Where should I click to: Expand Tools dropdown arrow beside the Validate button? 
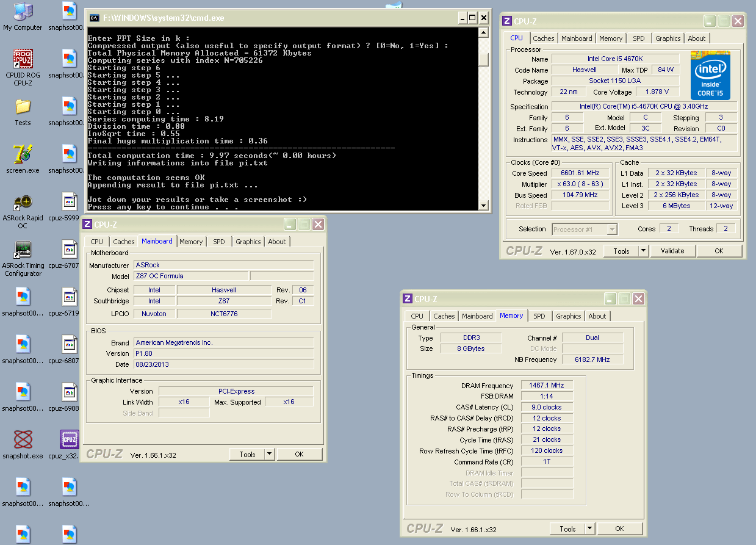643,251
